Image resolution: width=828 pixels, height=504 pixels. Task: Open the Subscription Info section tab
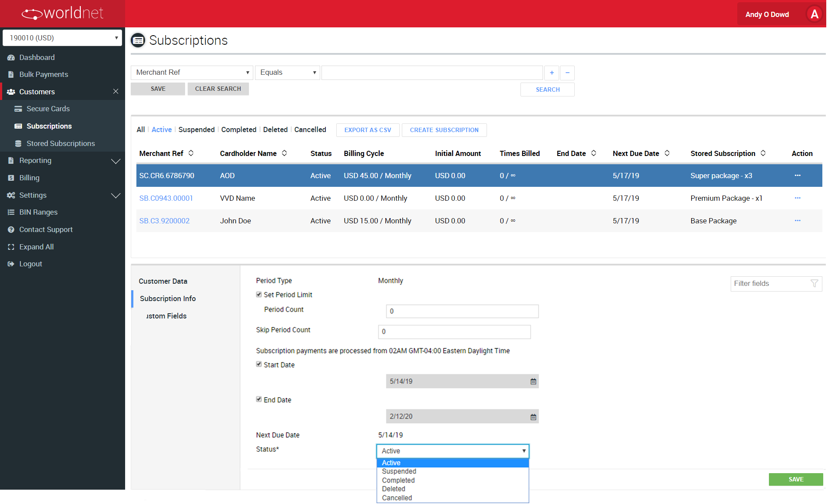click(x=168, y=298)
